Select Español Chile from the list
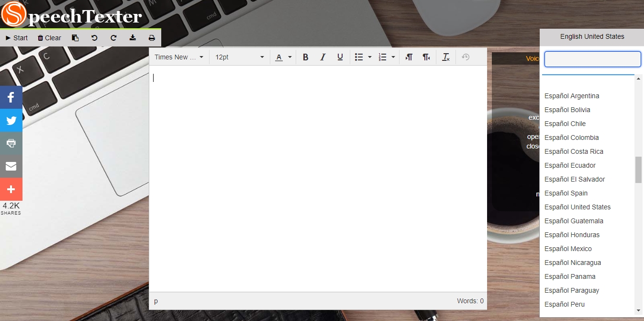The image size is (644, 321). click(x=565, y=124)
